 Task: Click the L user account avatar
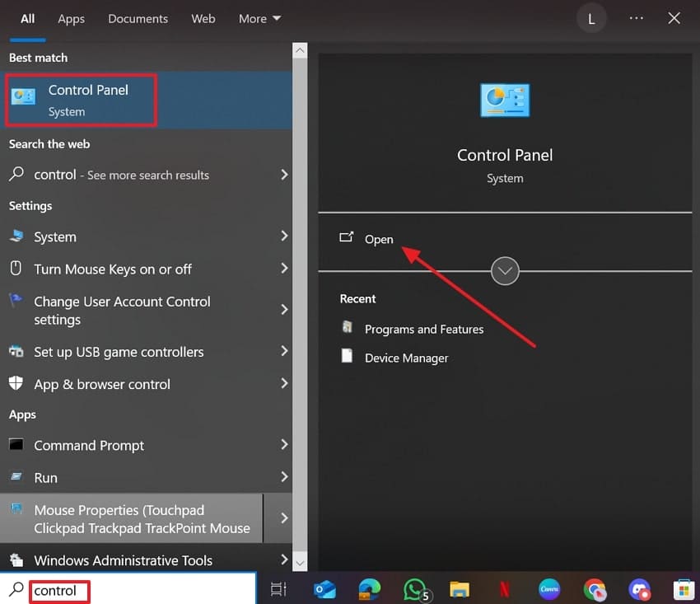591,19
